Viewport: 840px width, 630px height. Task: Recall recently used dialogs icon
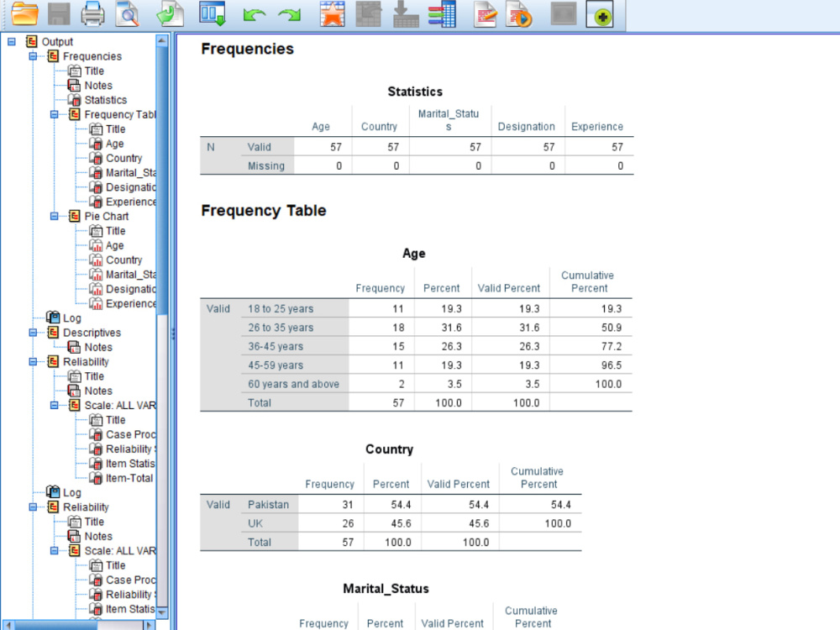tap(213, 14)
